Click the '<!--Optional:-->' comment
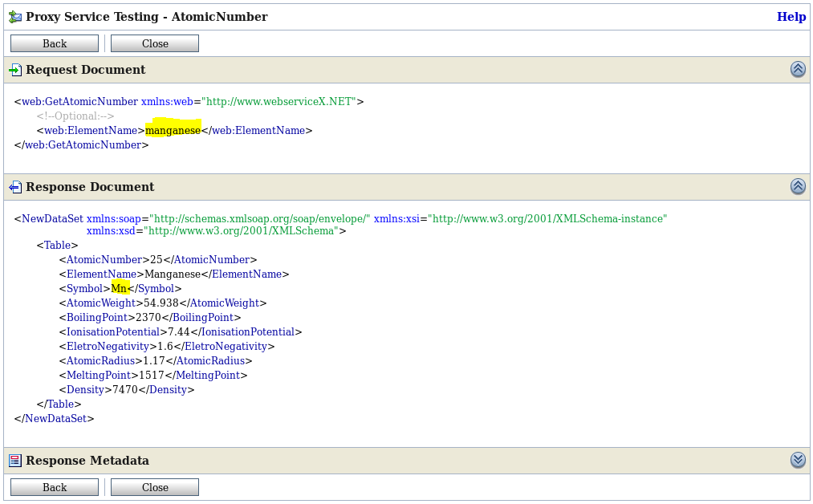 click(75, 116)
